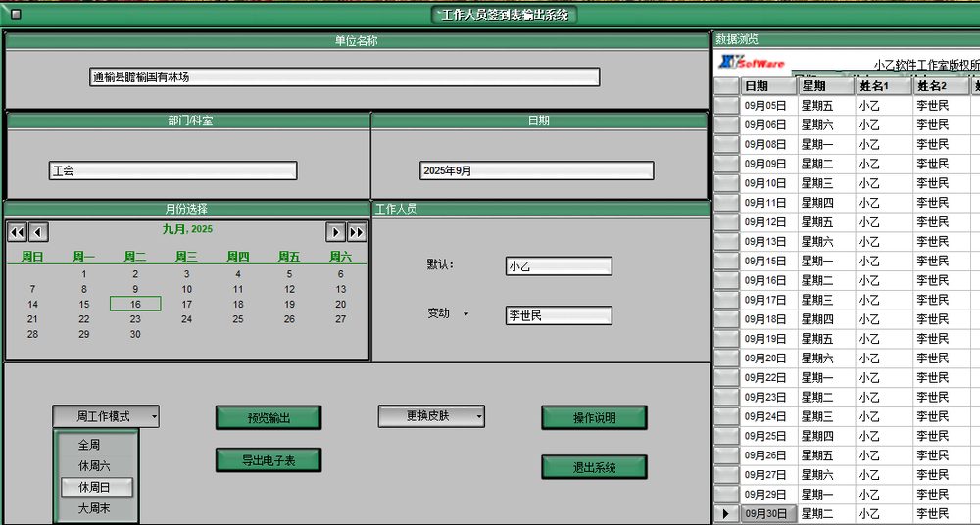Open the 更换皮肤 dropdown
The height and width of the screenshot is (525, 980).
pyautogui.click(x=431, y=416)
